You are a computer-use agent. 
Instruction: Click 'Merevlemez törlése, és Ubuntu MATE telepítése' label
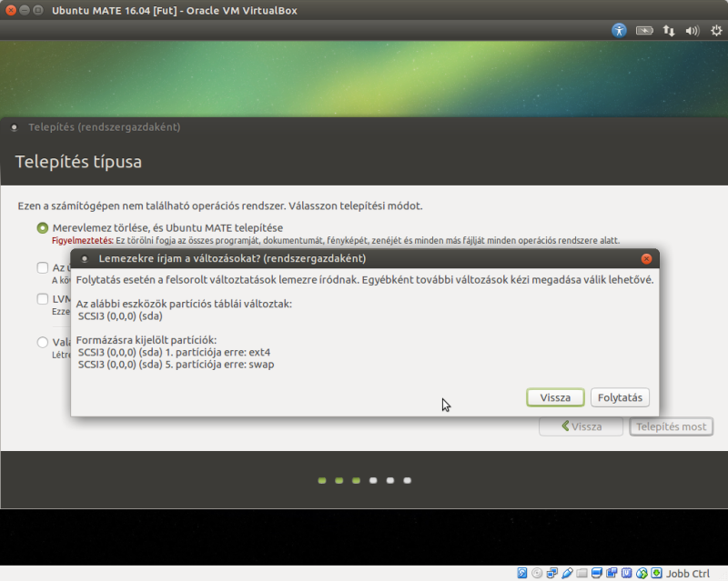point(167,228)
